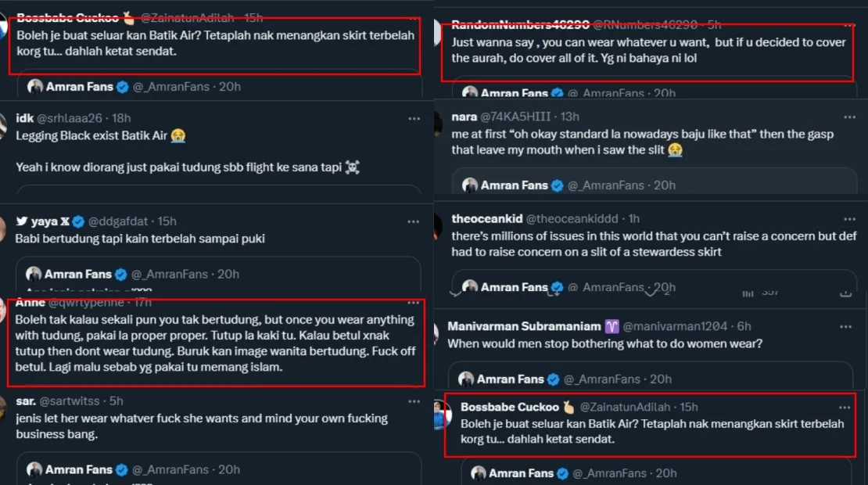Click the verified badge beside yaya's name
Viewport: 868px width, 485px height.
[77, 221]
